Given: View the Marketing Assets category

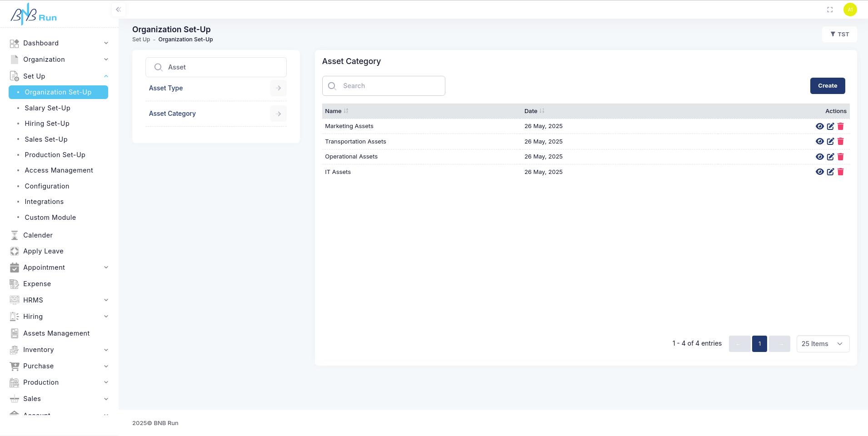Looking at the screenshot, I should click(819, 126).
